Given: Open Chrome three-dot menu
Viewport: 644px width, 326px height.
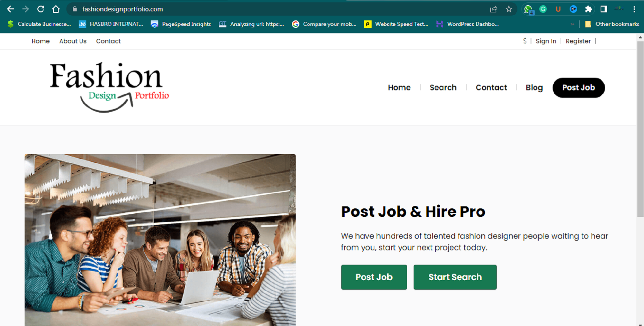Looking at the screenshot, I should (634, 9).
